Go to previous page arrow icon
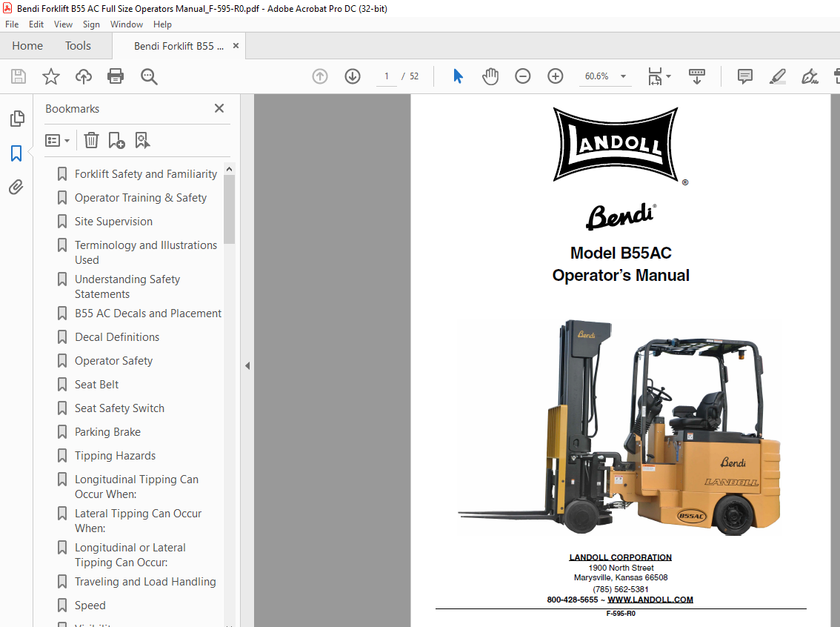Image resolution: width=840 pixels, height=627 pixels. point(320,76)
